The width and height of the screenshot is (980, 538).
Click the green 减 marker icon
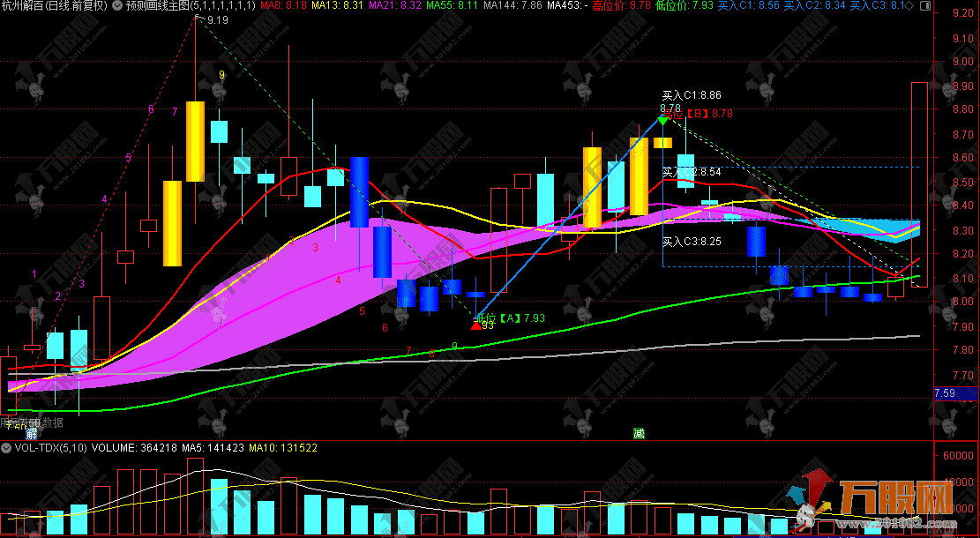tap(639, 433)
